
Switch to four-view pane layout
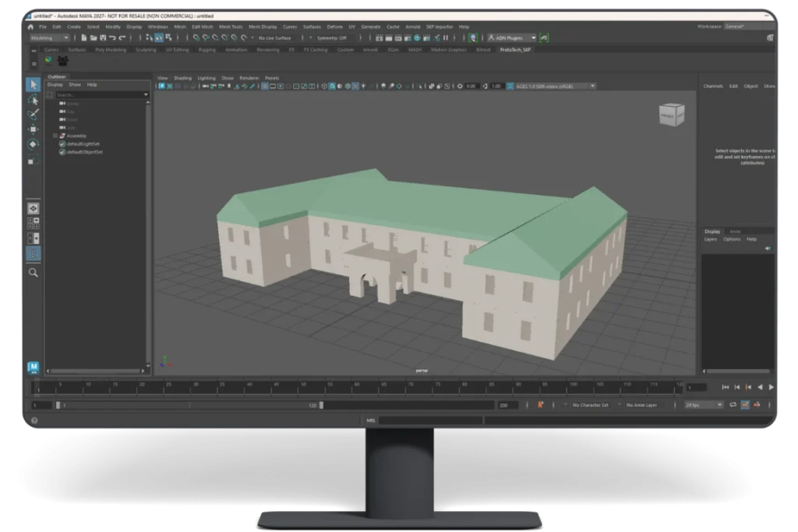point(33,224)
